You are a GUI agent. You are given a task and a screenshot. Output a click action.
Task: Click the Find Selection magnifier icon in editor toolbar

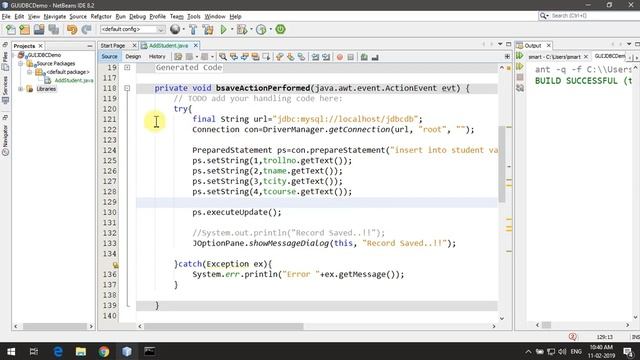223,57
